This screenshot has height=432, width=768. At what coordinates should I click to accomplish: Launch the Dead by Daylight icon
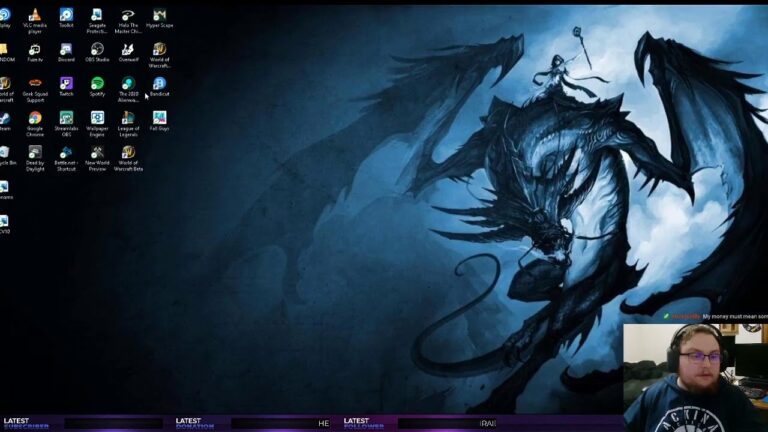pos(35,158)
